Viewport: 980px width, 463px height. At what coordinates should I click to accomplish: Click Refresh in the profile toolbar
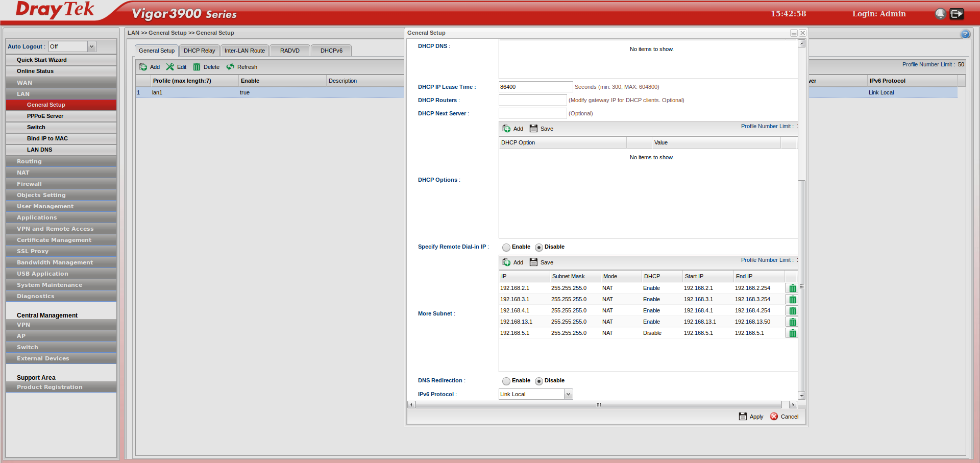tap(242, 67)
